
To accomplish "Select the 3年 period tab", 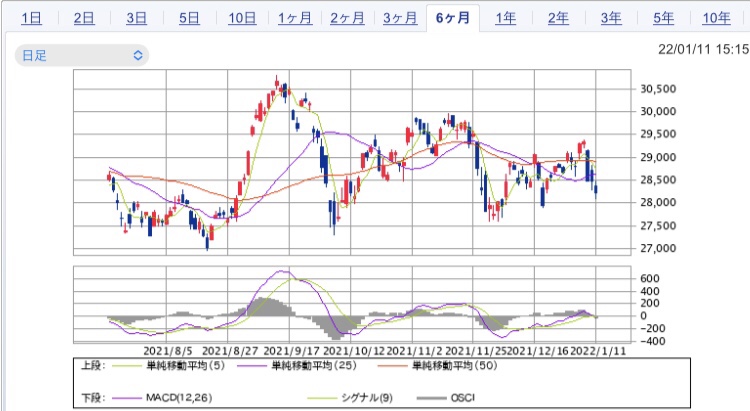I will [610, 18].
